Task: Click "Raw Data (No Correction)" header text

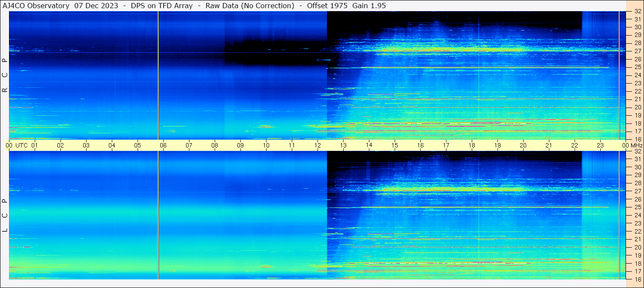Action: (x=250, y=6)
